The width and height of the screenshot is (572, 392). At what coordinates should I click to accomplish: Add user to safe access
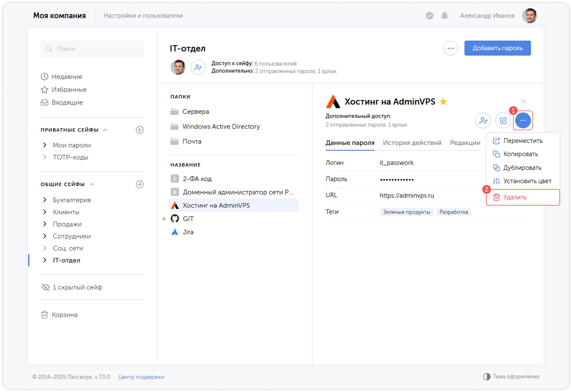[198, 67]
